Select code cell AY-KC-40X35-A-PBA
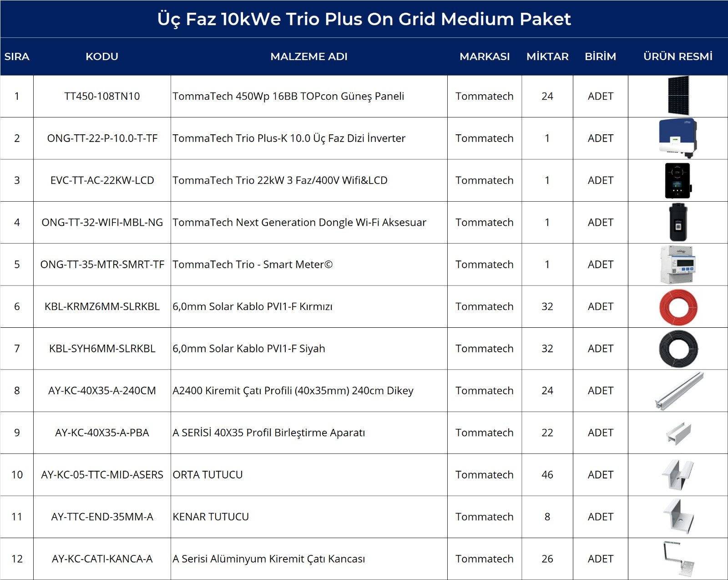 click(x=102, y=432)
